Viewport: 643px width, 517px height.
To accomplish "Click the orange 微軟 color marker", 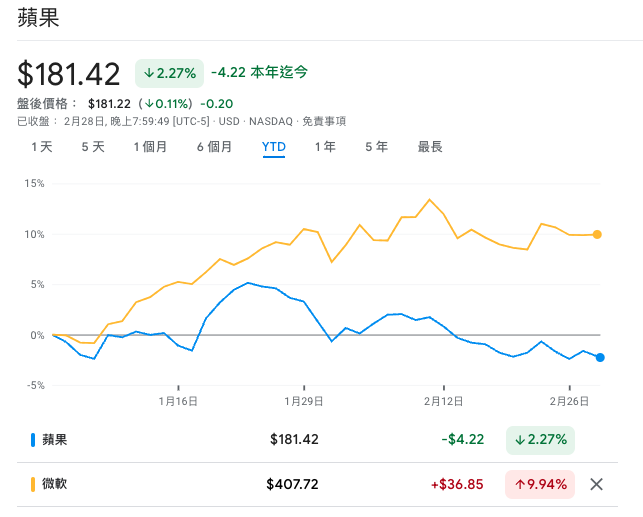I will (33, 484).
